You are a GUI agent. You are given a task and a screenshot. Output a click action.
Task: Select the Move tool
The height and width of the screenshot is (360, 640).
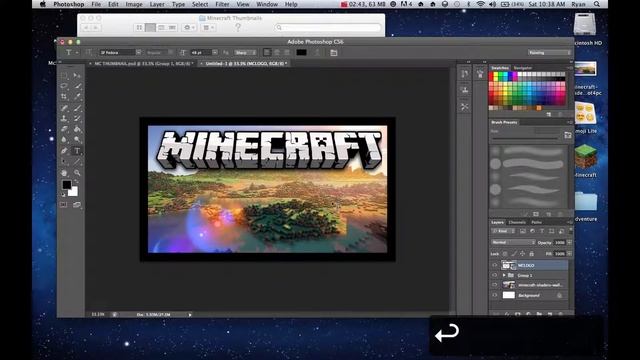click(x=77, y=76)
